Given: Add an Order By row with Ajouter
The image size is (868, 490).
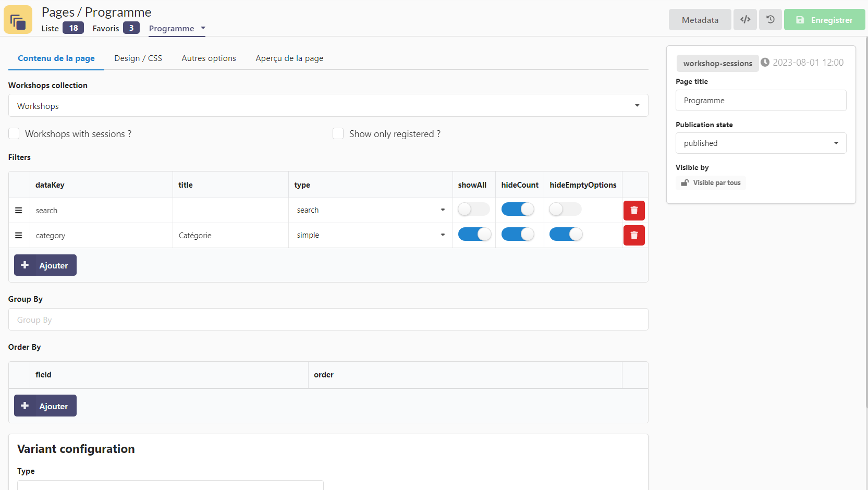Looking at the screenshot, I should point(45,406).
